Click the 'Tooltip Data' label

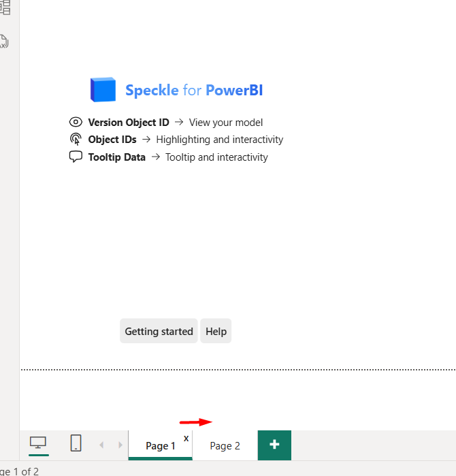pos(117,157)
